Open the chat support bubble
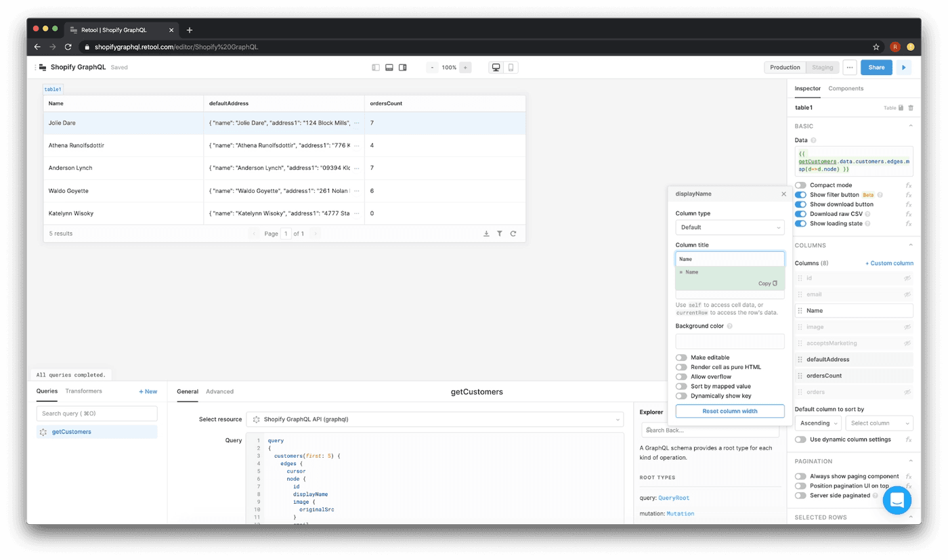Viewport: 948px width, 560px height. click(x=897, y=500)
